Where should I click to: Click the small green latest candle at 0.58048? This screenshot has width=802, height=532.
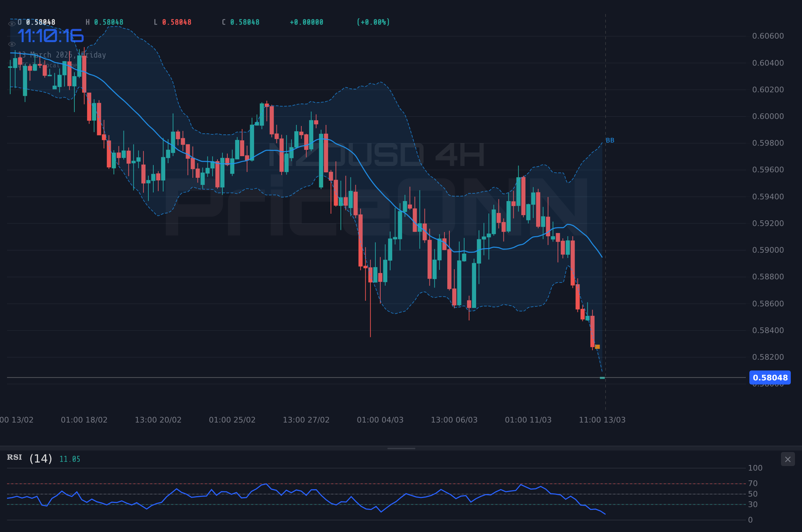coord(602,378)
